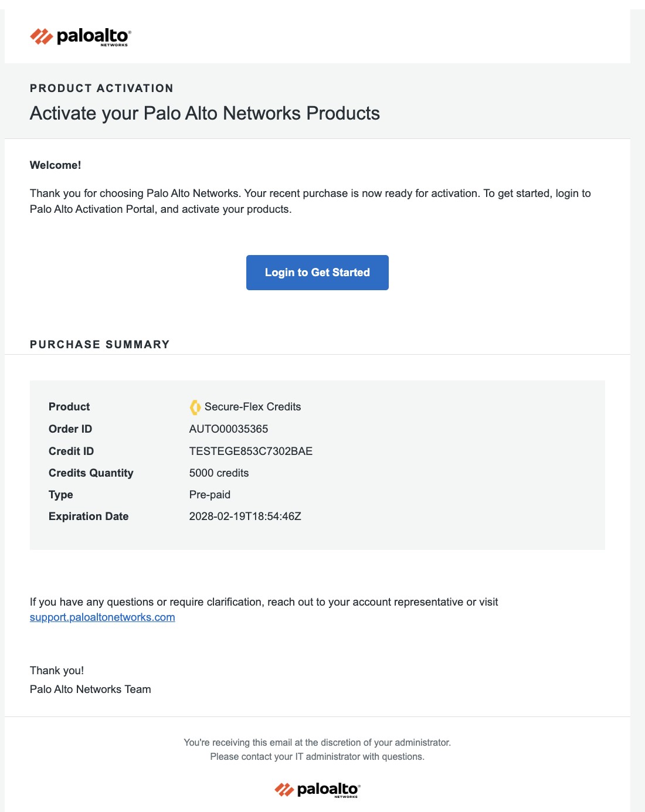Click the Credit ID field label
The width and height of the screenshot is (645, 812).
tap(71, 451)
